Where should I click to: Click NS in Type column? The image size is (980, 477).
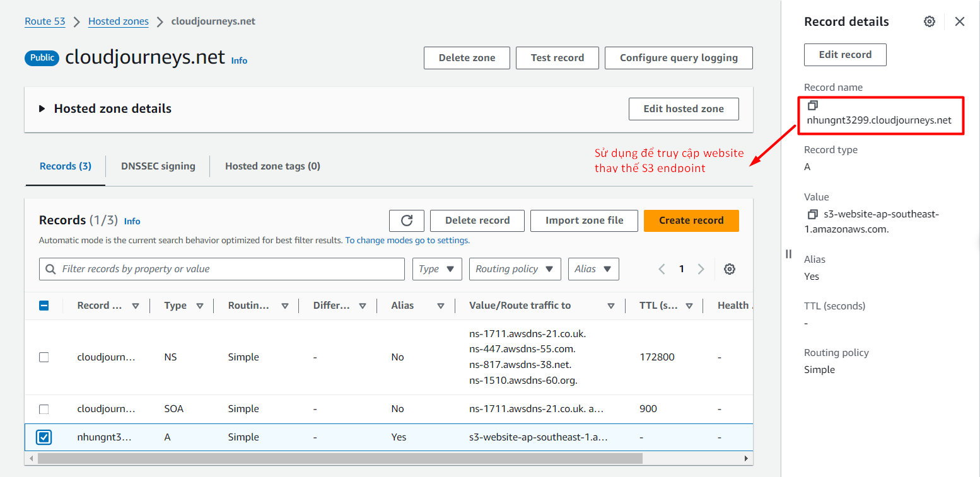point(170,357)
